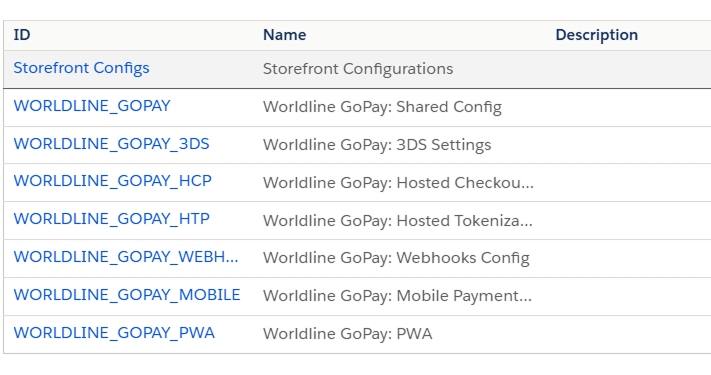Viewport: 711px width, 375px height.
Task: Select 'Worldline GoPay: 3DS Settings' cell
Action: click(x=377, y=145)
